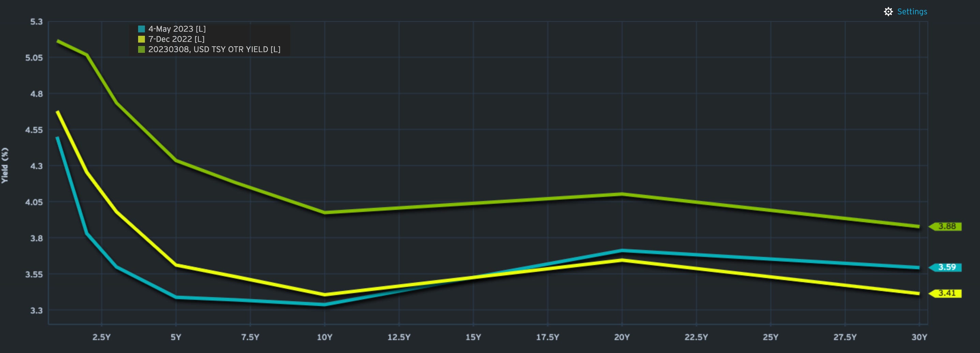Click the 10Y x-axis label

[325, 337]
